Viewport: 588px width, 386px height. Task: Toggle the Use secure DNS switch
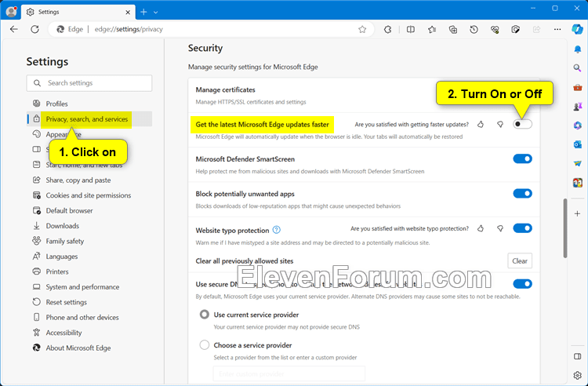(x=522, y=284)
